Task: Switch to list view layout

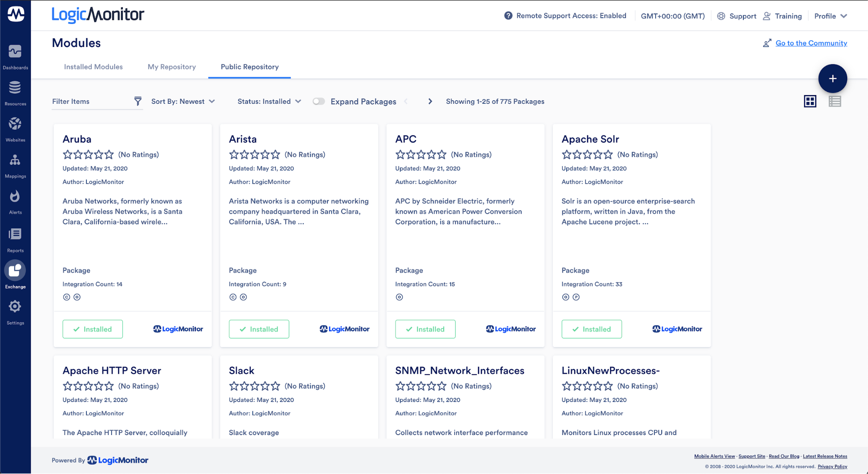Action: (835, 101)
